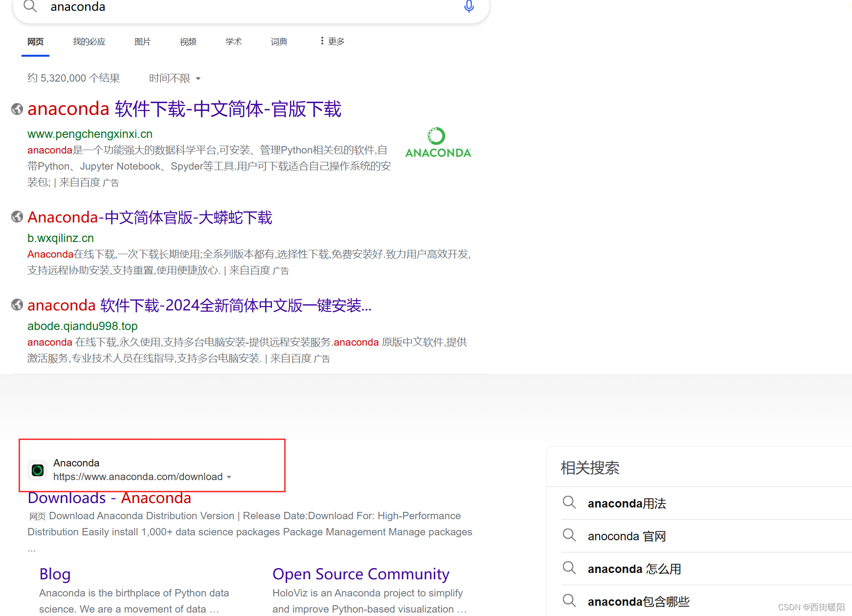This screenshot has width=852, height=616.
Task: Open the Open Source Community sublink
Action: click(x=361, y=574)
